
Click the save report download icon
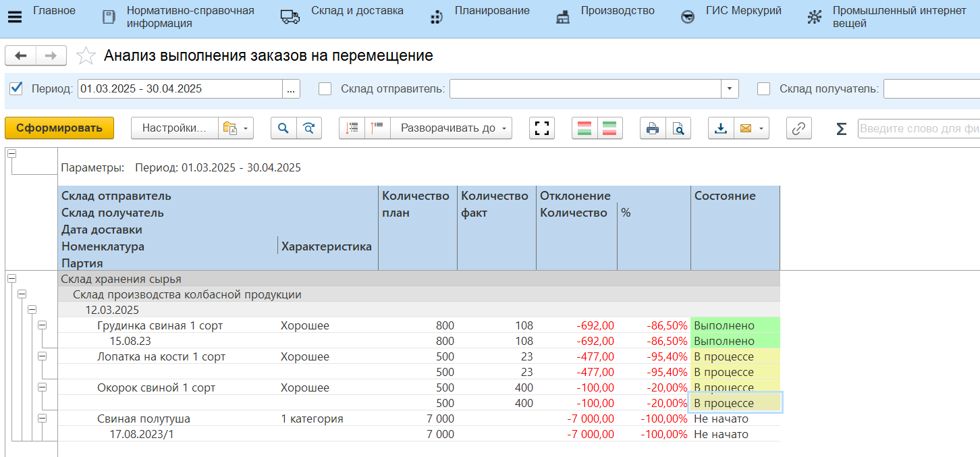(721, 128)
